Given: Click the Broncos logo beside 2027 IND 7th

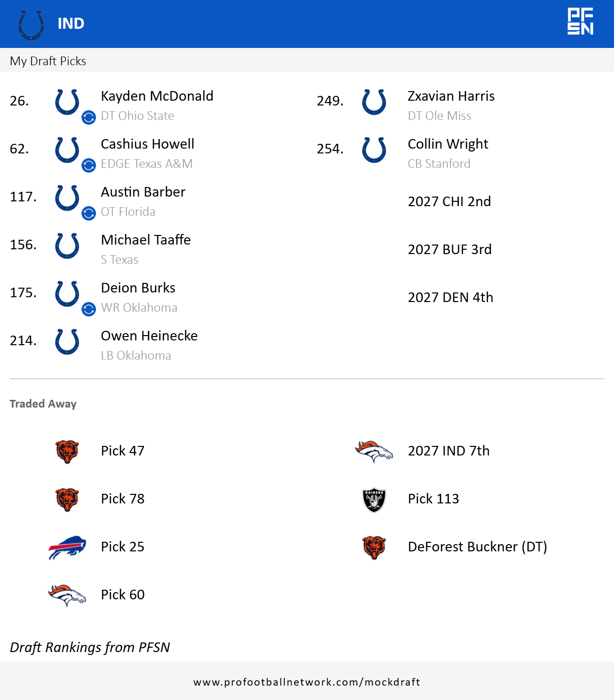Looking at the screenshot, I should 374,451.
